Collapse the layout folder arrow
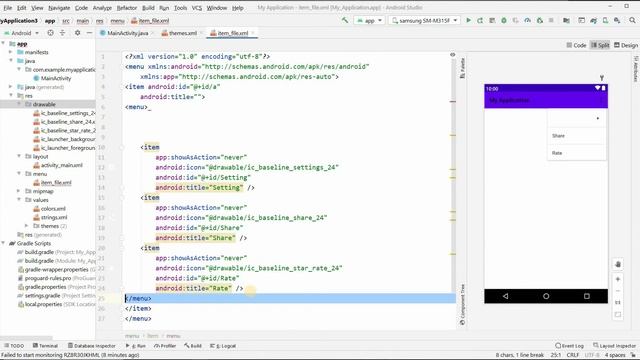The width and height of the screenshot is (640, 360). click(x=19, y=156)
